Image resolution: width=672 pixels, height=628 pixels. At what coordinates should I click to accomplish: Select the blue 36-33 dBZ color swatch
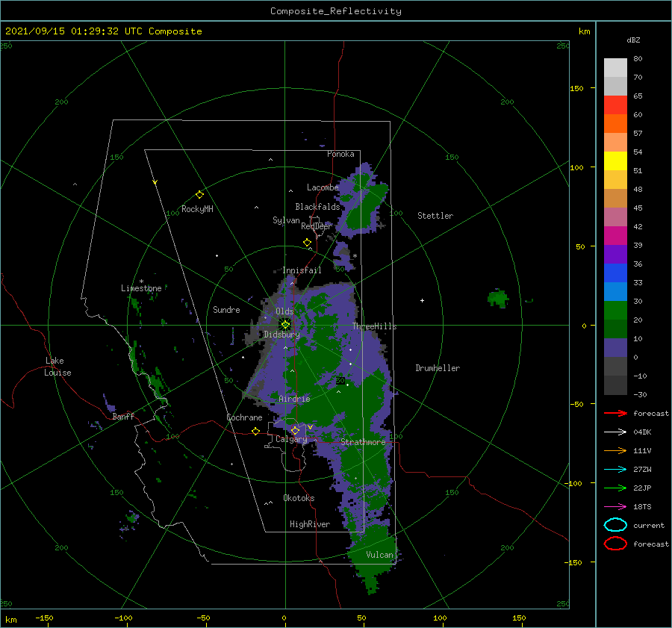click(615, 273)
